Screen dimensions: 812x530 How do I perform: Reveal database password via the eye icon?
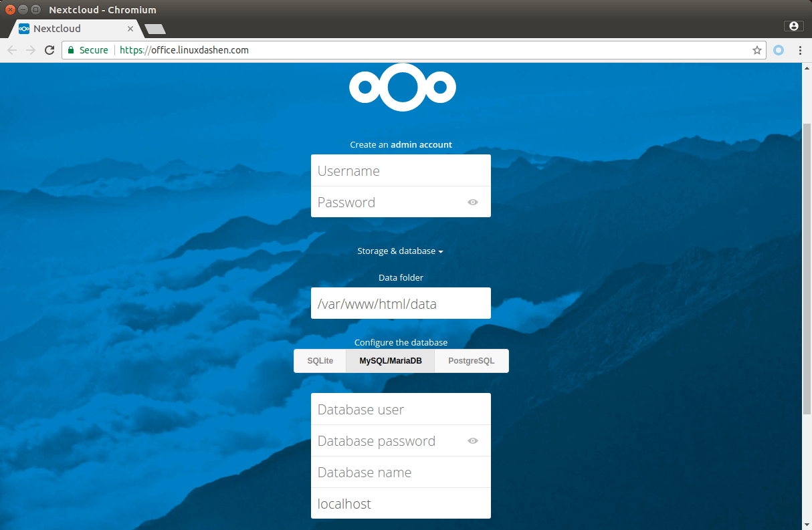pyautogui.click(x=473, y=440)
